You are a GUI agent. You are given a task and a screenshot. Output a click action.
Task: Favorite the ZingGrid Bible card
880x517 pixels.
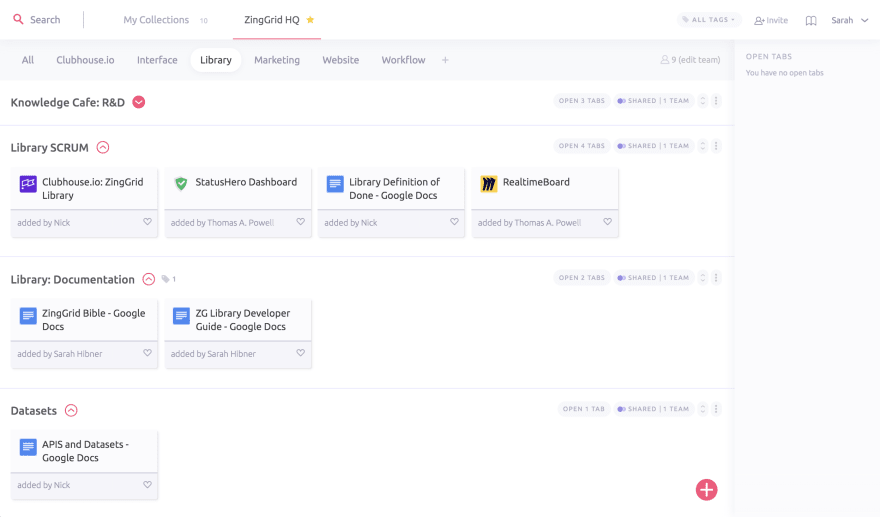147,353
